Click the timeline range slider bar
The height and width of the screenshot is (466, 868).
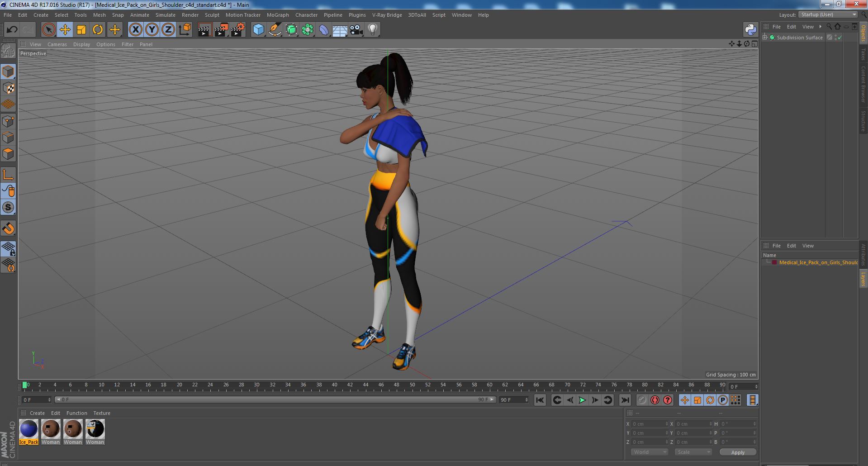[x=275, y=400]
